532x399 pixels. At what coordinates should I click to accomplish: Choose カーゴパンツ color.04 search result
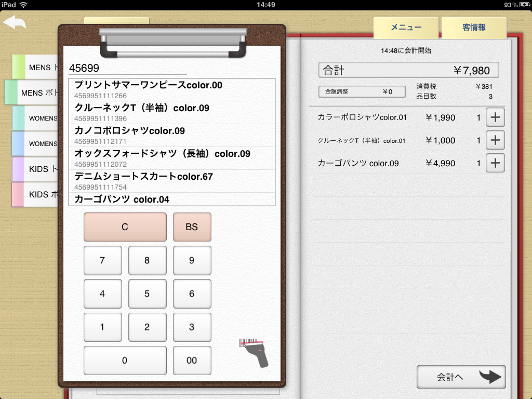[171, 199]
